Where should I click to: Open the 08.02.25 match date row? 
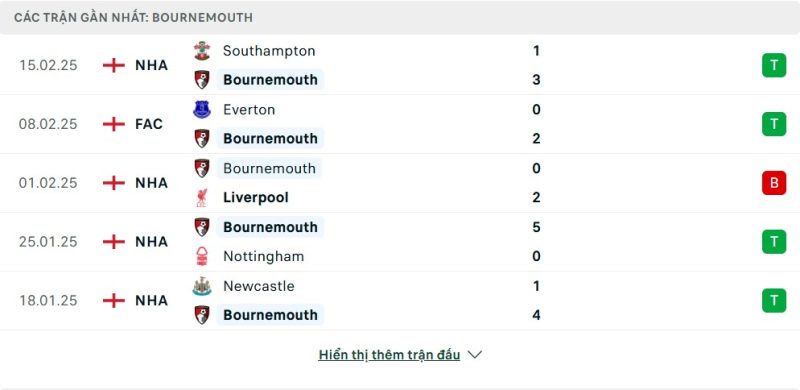tap(400, 124)
